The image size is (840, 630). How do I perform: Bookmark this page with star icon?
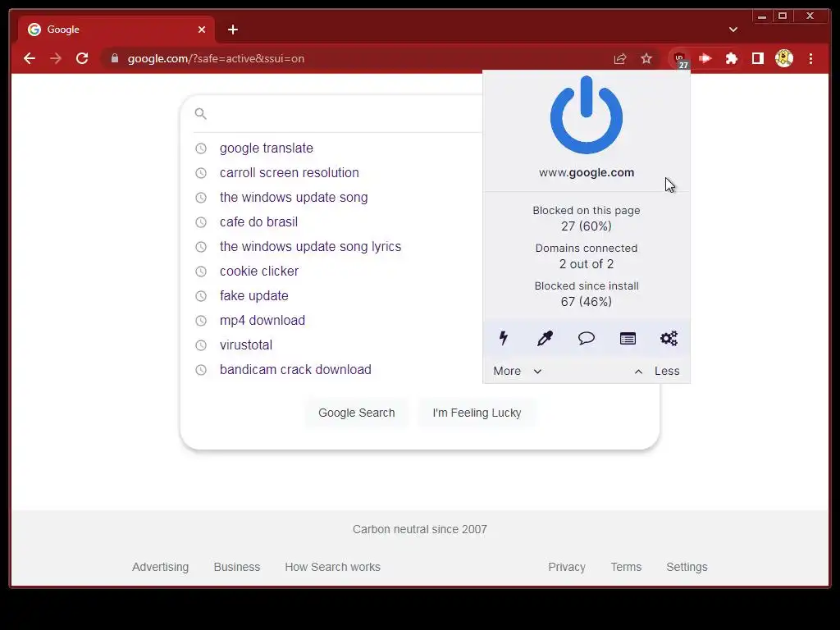[x=646, y=58]
